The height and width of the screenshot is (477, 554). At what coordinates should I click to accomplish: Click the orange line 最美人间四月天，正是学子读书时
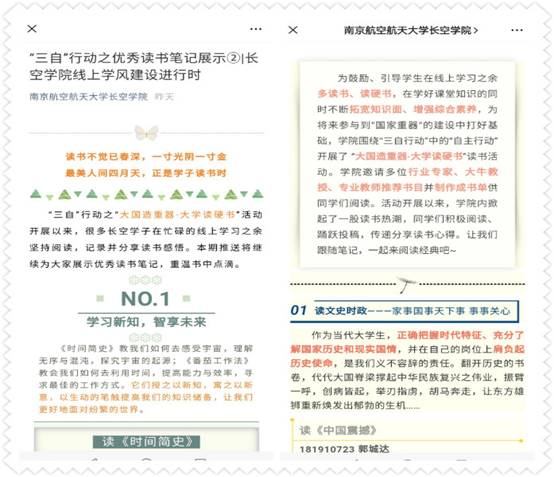pyautogui.click(x=146, y=173)
